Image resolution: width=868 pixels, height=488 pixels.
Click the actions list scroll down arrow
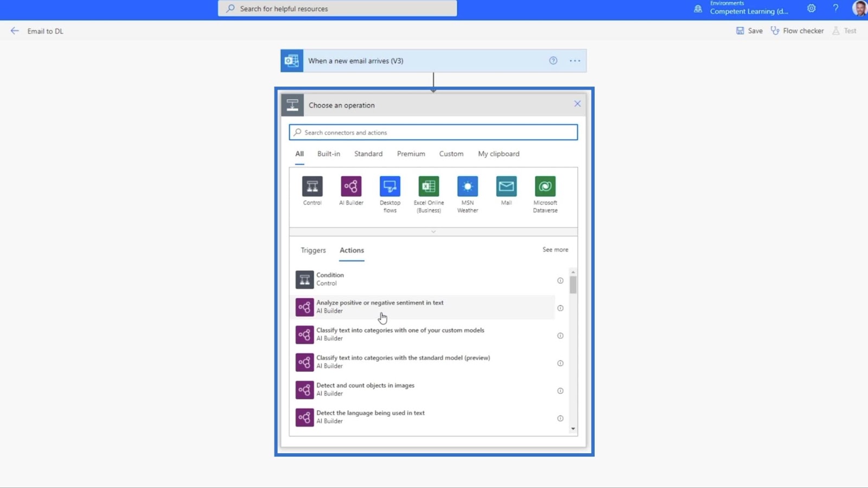573,429
